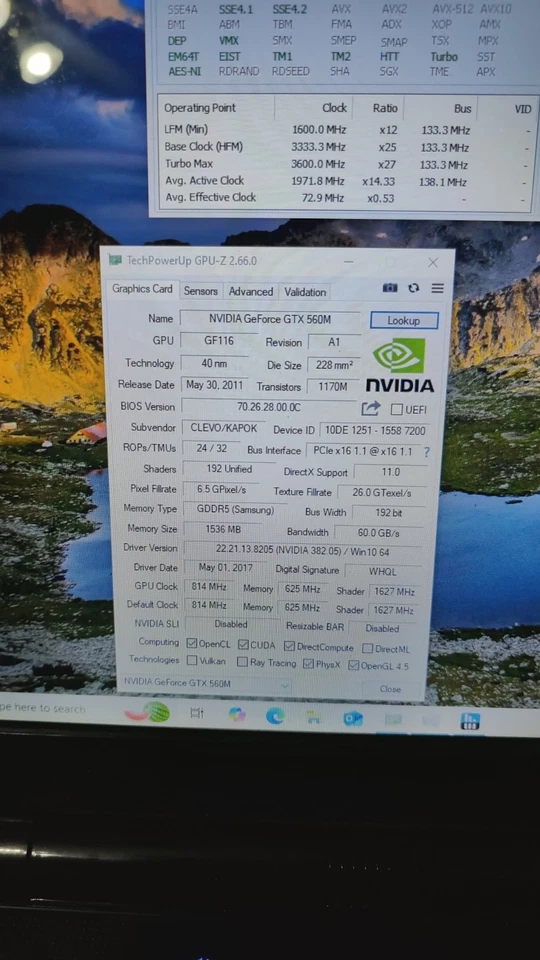Toggle the PhysX checkbox
This screenshot has width=540, height=960.
coord(308,664)
